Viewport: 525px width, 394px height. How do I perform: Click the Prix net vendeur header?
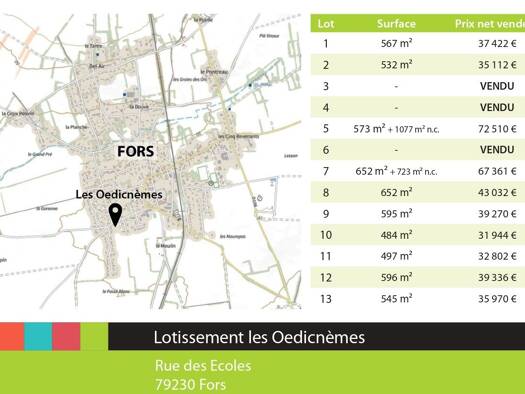490,24
